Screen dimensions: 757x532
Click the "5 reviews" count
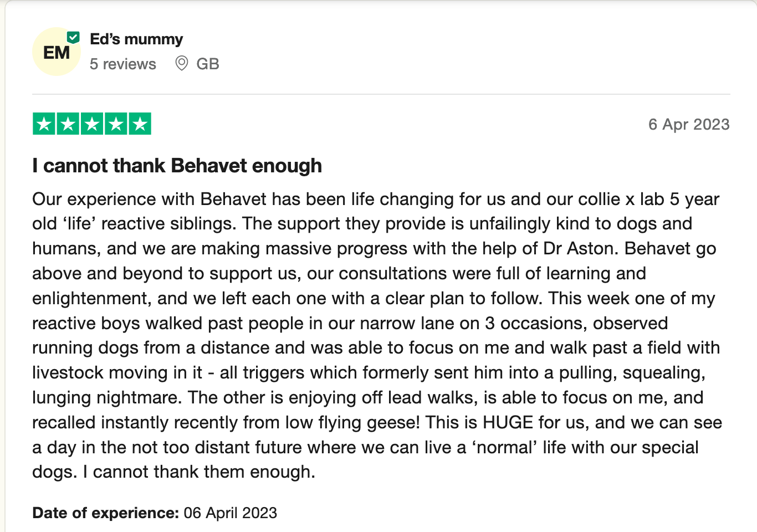[x=123, y=64]
